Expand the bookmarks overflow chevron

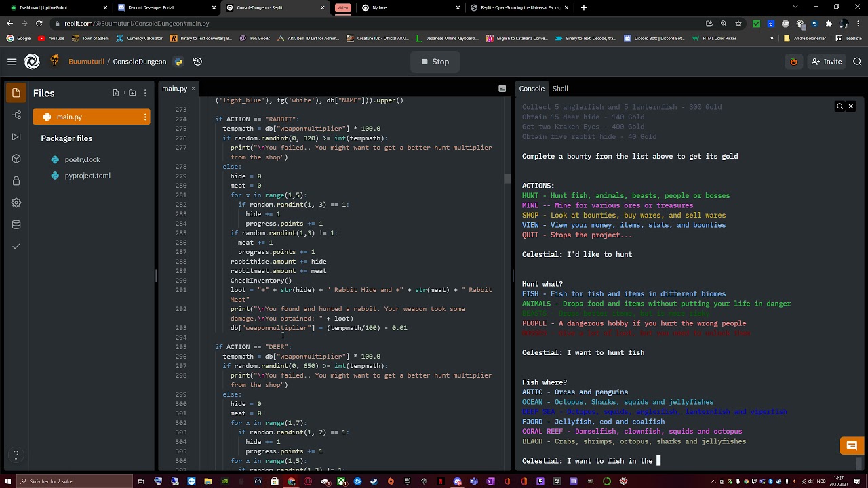(772, 39)
